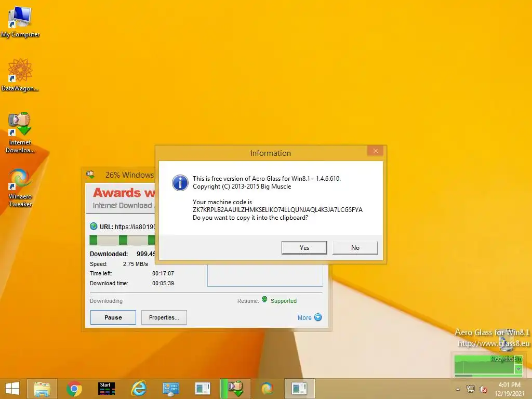
Task: Click window icon right of Control Panel taskbar button
Action: pyautogui.click(x=203, y=389)
